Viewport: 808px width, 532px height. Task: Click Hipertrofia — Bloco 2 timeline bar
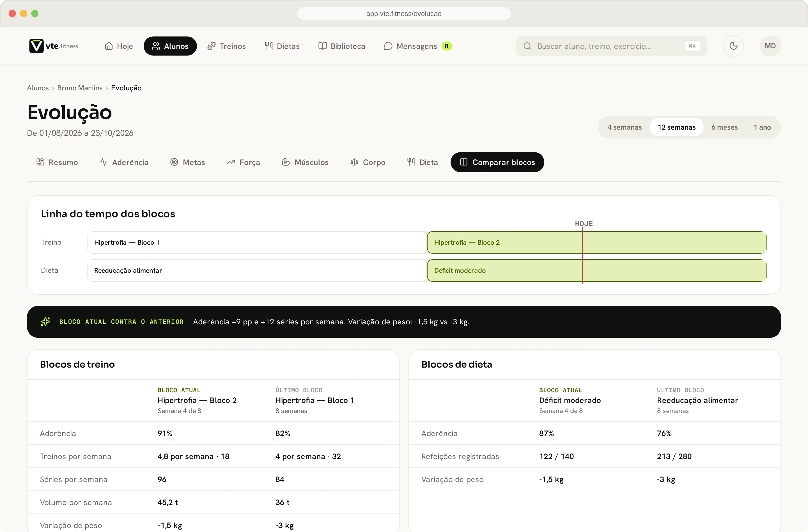coord(596,242)
